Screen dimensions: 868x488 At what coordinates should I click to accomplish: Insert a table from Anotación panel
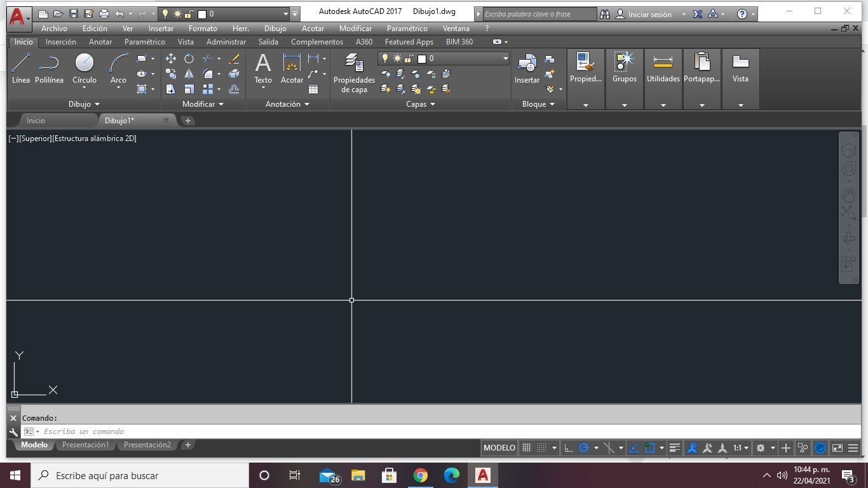tap(313, 89)
